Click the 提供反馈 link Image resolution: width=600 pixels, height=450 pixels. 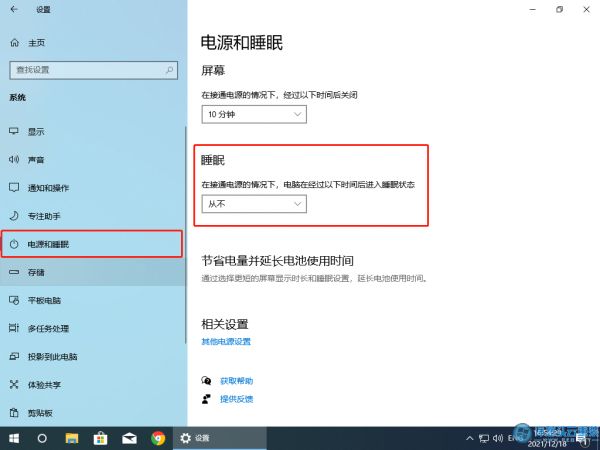(x=236, y=399)
